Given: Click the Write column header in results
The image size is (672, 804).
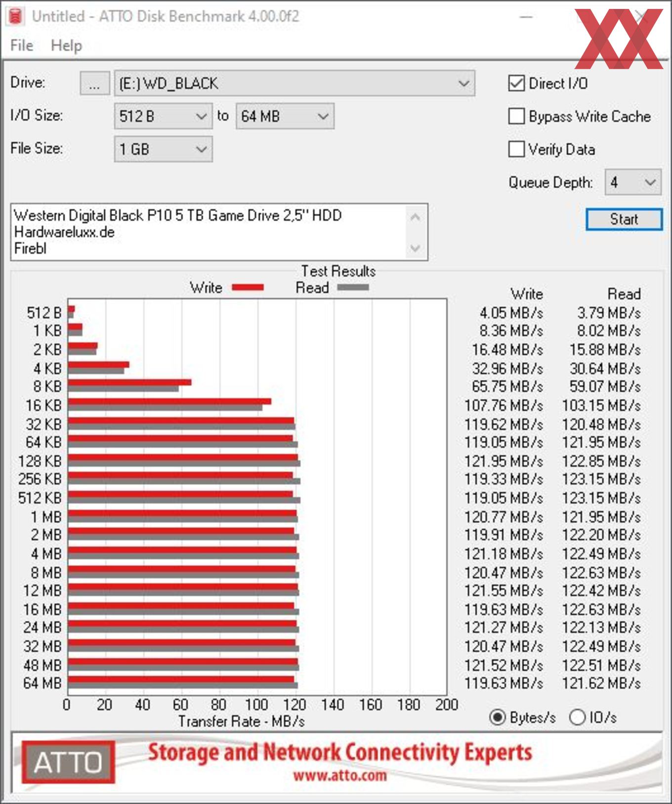Looking at the screenshot, I should pos(527,294).
